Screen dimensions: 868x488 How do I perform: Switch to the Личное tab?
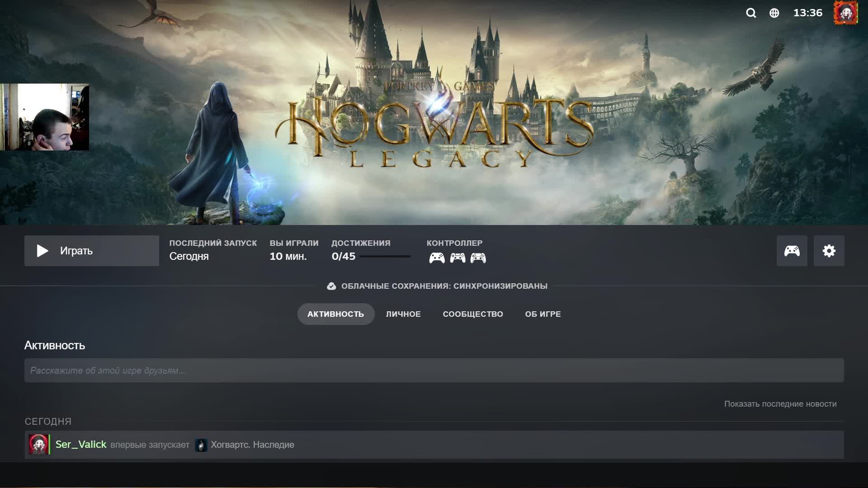403,314
